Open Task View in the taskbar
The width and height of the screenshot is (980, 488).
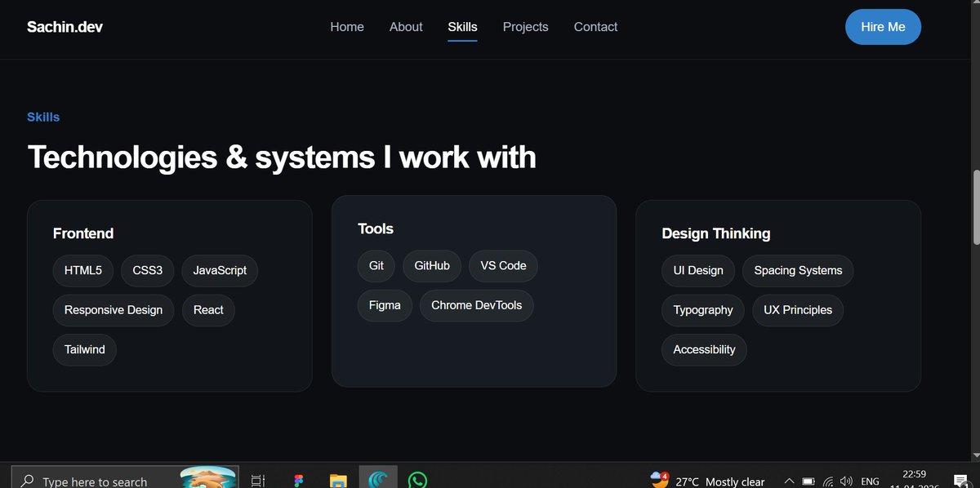click(258, 481)
